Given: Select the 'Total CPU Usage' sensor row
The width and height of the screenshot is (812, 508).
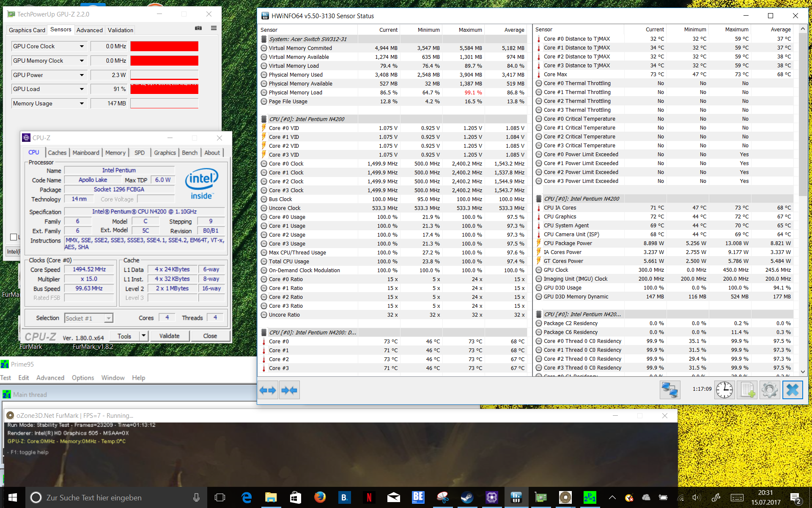Looking at the screenshot, I should 393,261.
